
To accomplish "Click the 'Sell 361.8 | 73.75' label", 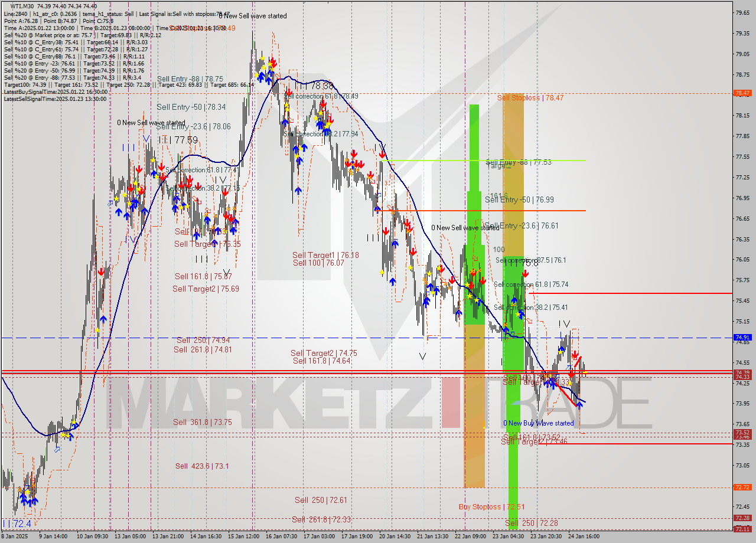I will [203, 422].
